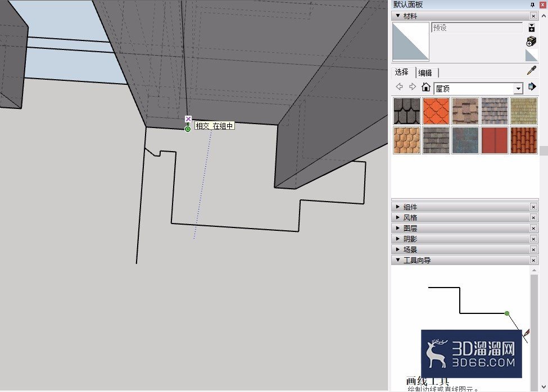
Task: Click the 工具向导 scrollbar up arrow
Action: click(x=534, y=270)
